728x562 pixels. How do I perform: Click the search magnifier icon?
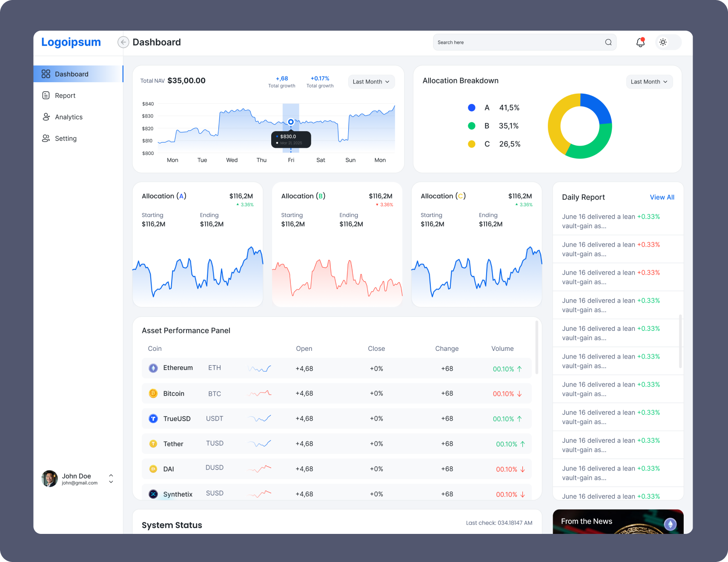point(608,42)
